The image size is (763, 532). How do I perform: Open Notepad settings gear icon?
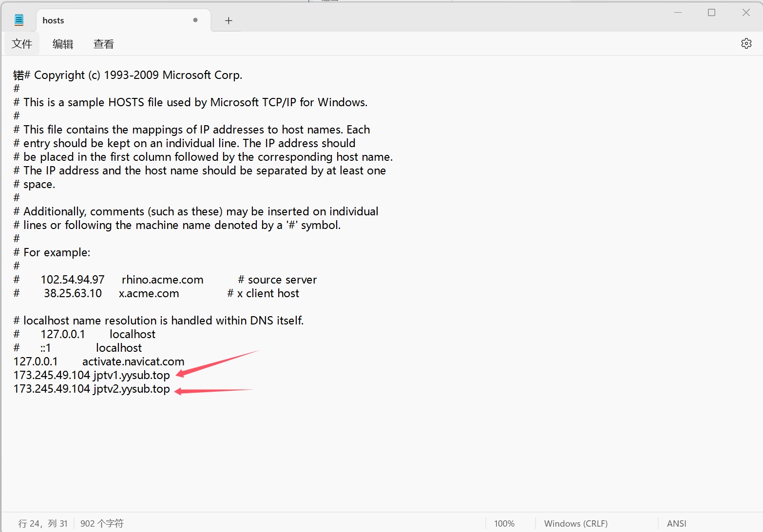click(746, 43)
